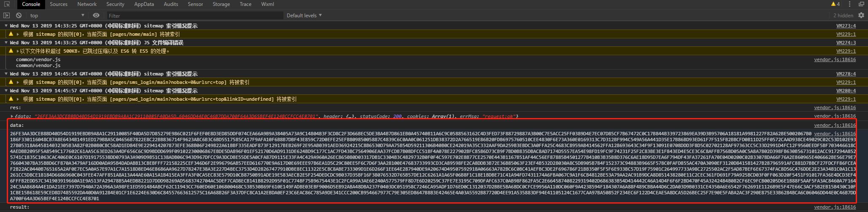The height and width of the screenshot is (212, 868).
Task: Open VM229:1 link on pages/home/main row
Action: coord(846,34)
